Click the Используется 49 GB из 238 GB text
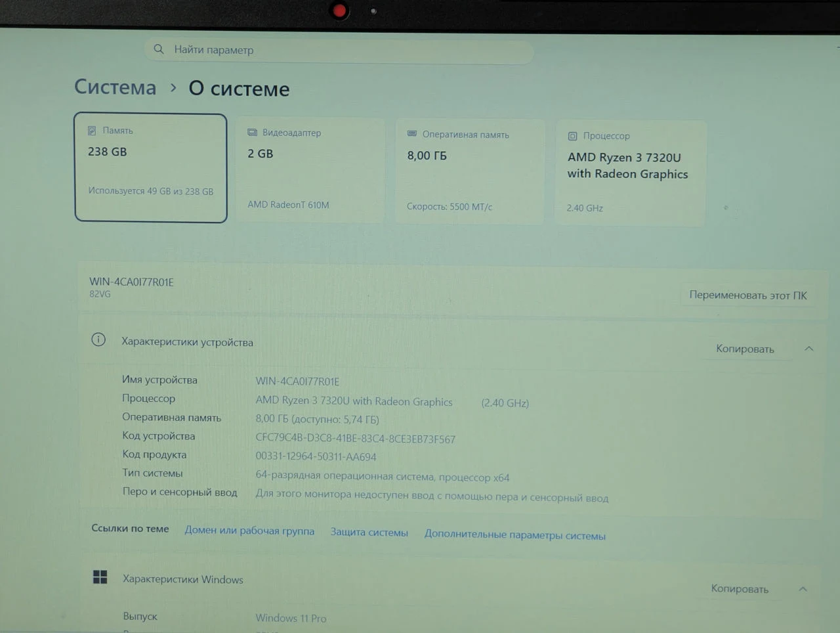 (x=151, y=191)
